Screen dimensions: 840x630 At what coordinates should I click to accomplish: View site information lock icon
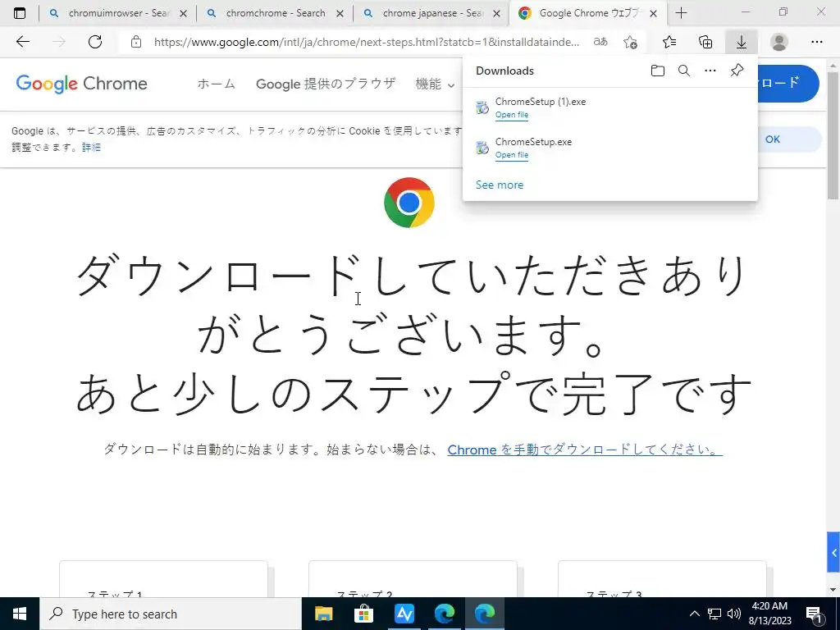click(136, 42)
